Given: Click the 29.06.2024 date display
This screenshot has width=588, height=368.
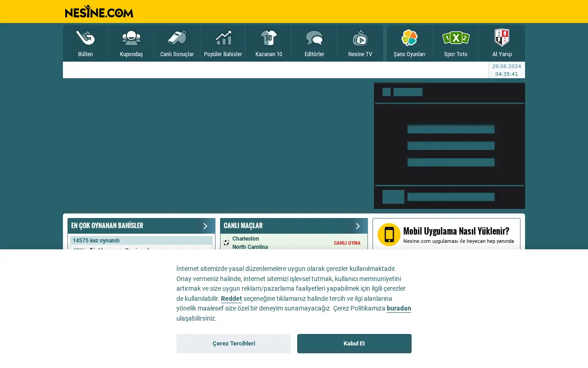Looking at the screenshot, I should tap(507, 66).
